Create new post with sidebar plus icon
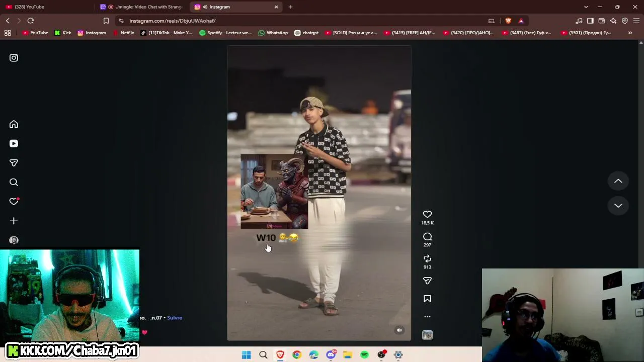Screen dimensions: 644x362 (x=14, y=221)
